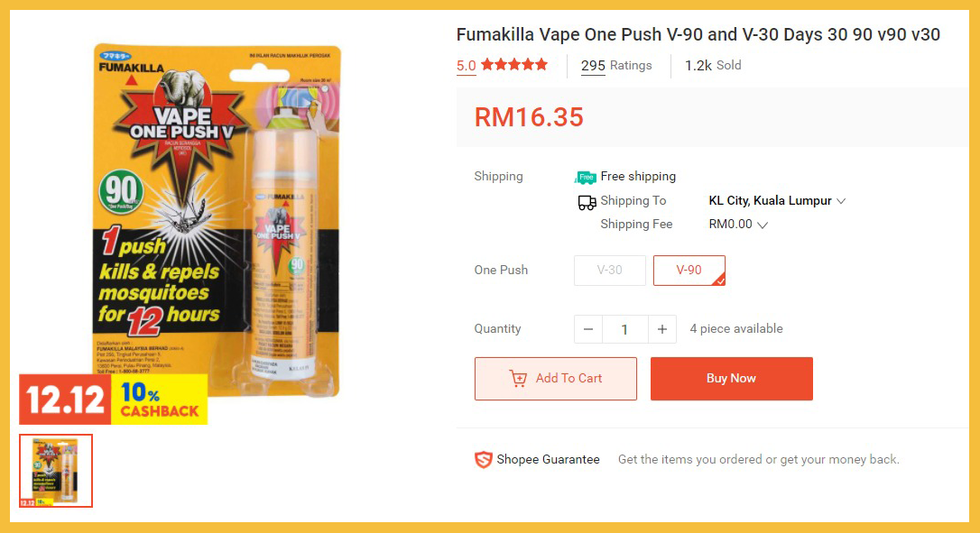Screen dimensions: 980x533
Task: Click the Add To Cart button
Action: 556,379
